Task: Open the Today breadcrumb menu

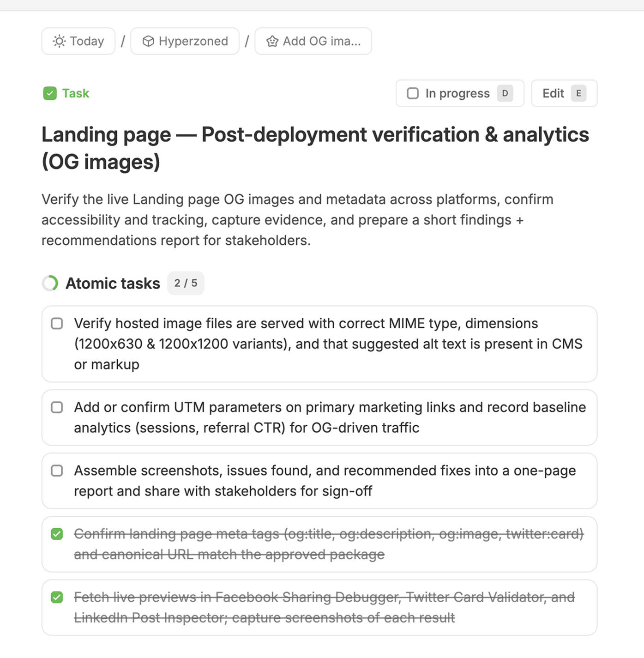Action: pos(78,41)
